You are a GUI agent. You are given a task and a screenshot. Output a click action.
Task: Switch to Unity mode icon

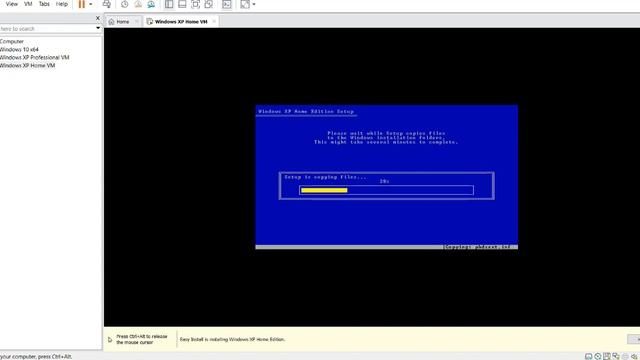pos(209,4)
